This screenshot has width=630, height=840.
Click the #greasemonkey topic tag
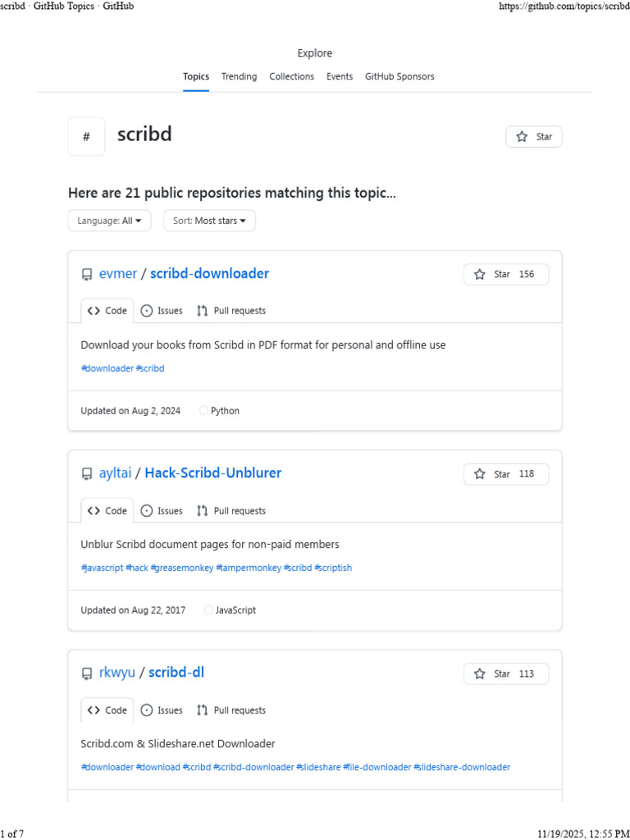pos(182,568)
